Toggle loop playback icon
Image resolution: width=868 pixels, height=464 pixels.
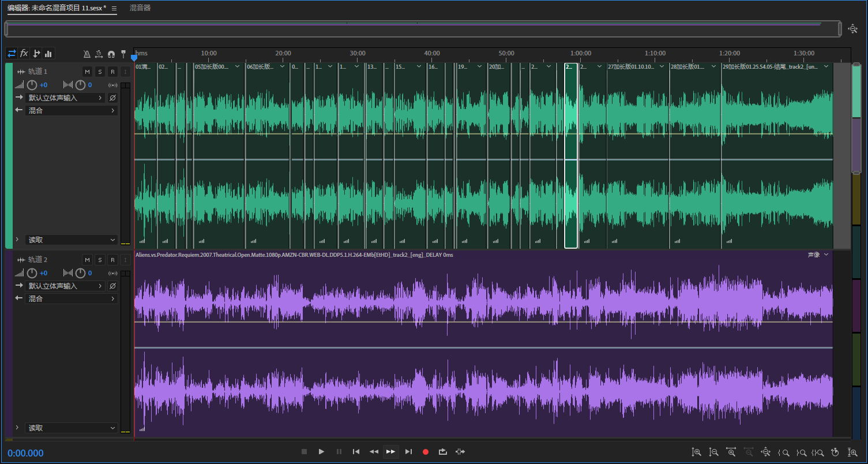click(443, 452)
